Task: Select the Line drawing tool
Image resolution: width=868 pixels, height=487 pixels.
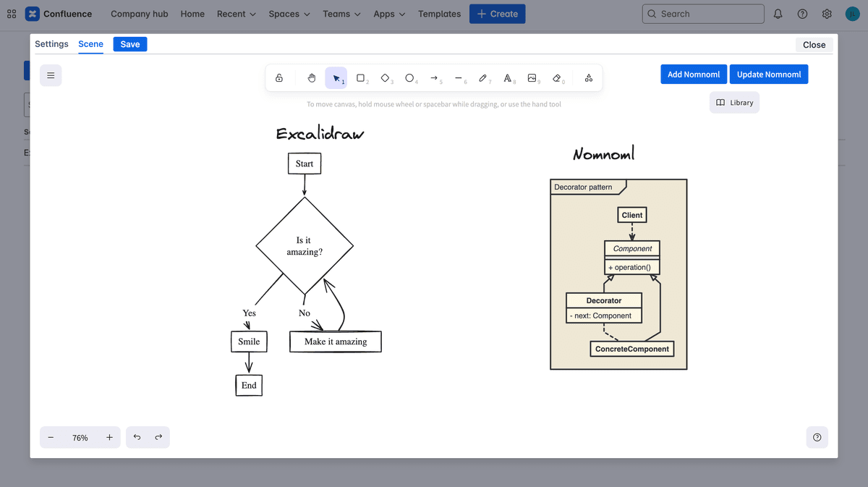Action: 459,78
